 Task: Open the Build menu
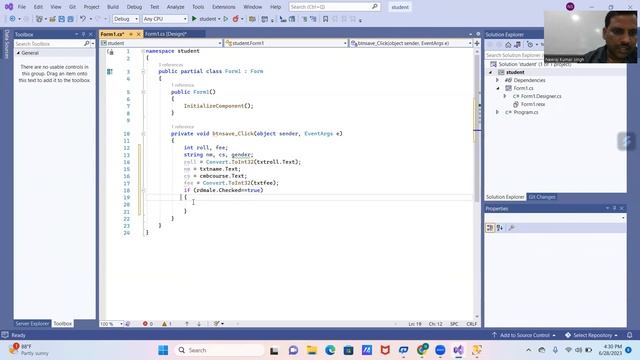tap(113, 7)
